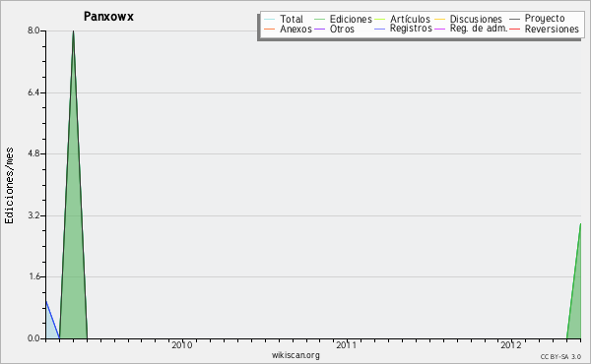Click the 6.4 y-axis value
The height and width of the screenshot is (364, 591).
(x=33, y=92)
